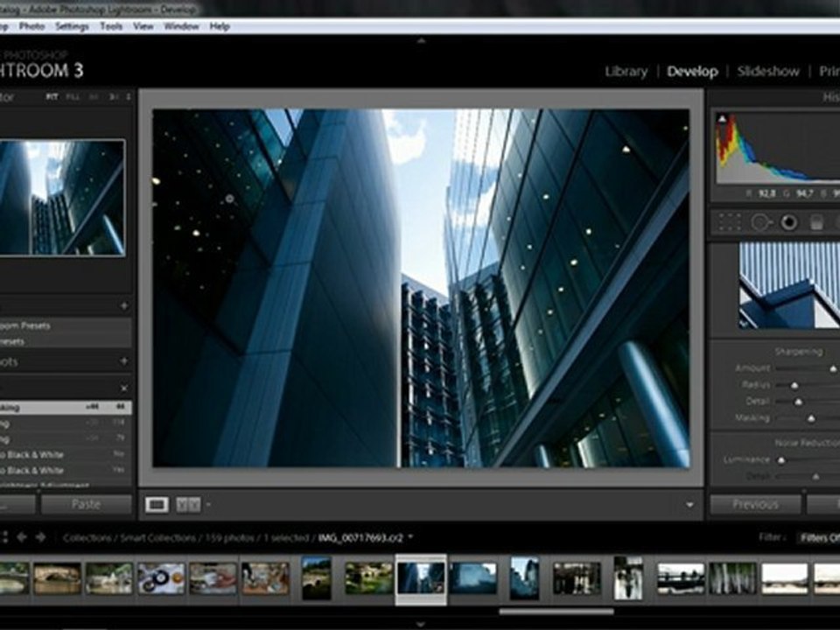
Task: Select the black-and-white wedding couple thumbnail
Action: [628, 578]
